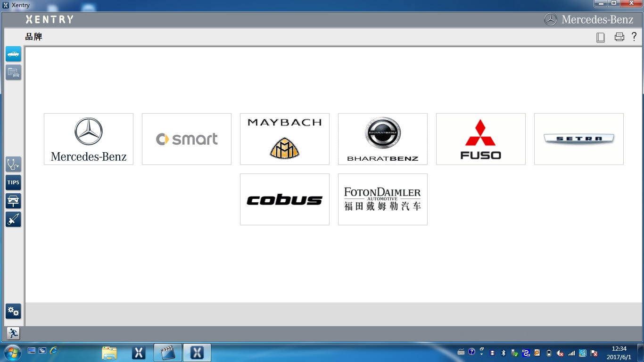The image size is (644, 362).
Task: Click the orange magnifier tray icon
Action: (537, 353)
